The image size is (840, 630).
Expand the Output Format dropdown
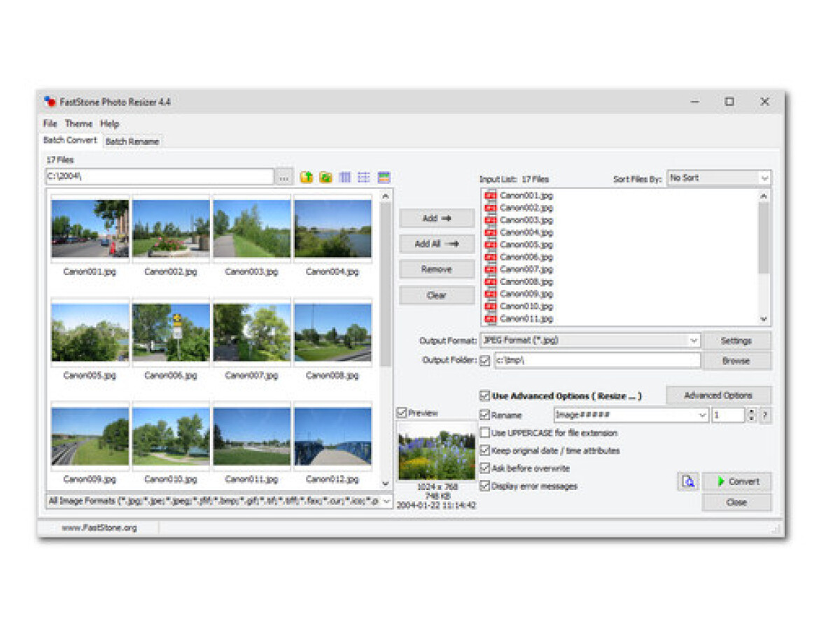[x=590, y=340]
